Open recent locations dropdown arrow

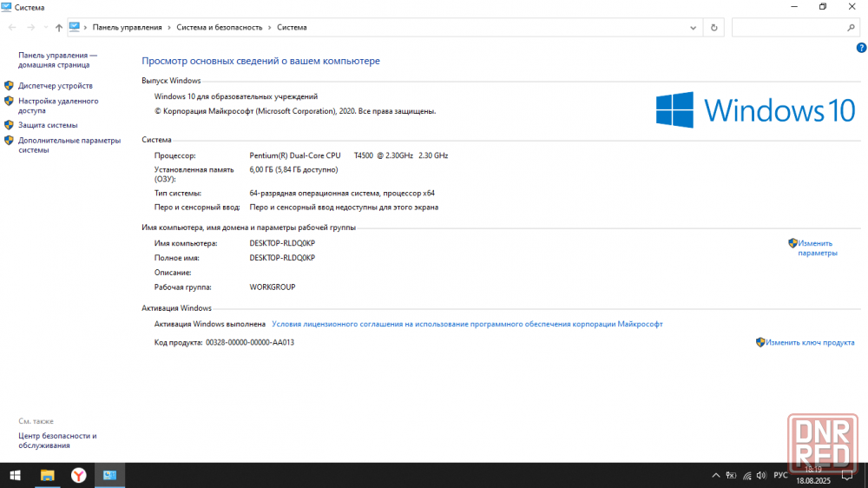point(45,27)
